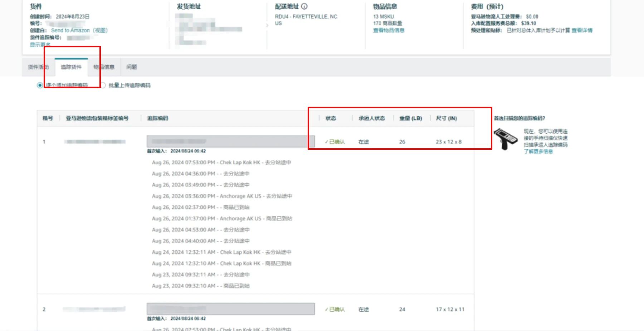Click the 承运人状态 column header
The width and height of the screenshot is (644, 331).
coord(372,118)
